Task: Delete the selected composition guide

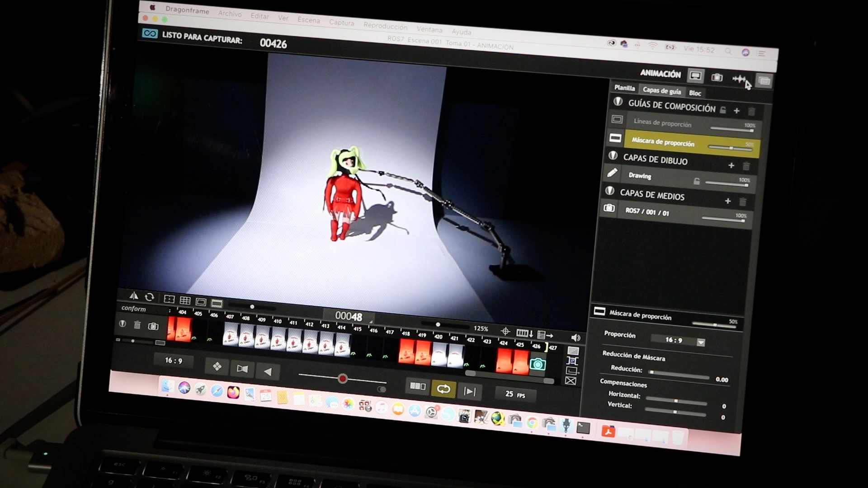Action: tap(751, 112)
